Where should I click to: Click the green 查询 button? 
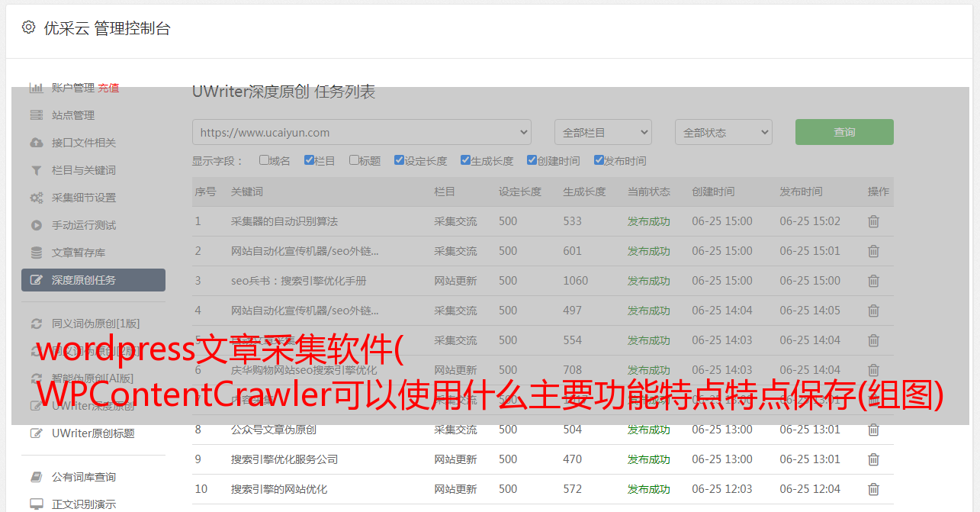coord(844,132)
